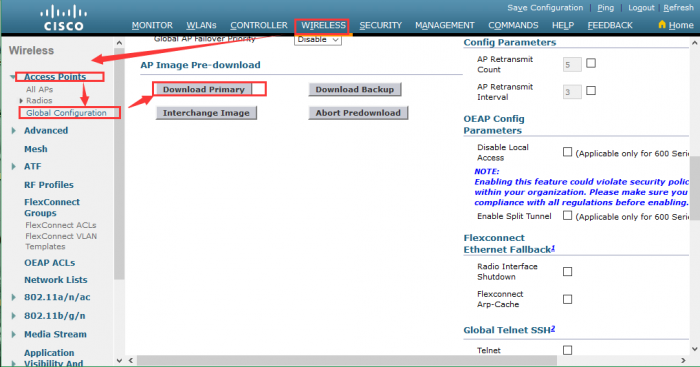The height and width of the screenshot is (367, 700).
Task: Open the WLANs menu
Action: (201, 25)
